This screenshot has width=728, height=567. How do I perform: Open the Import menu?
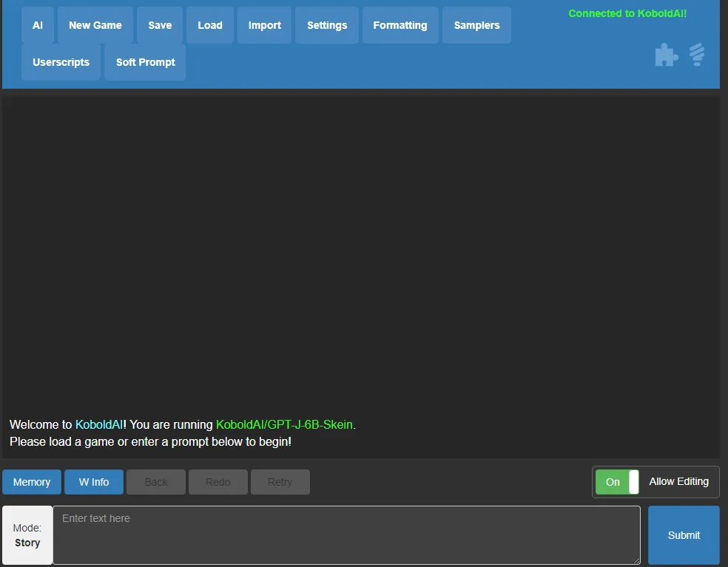(265, 25)
